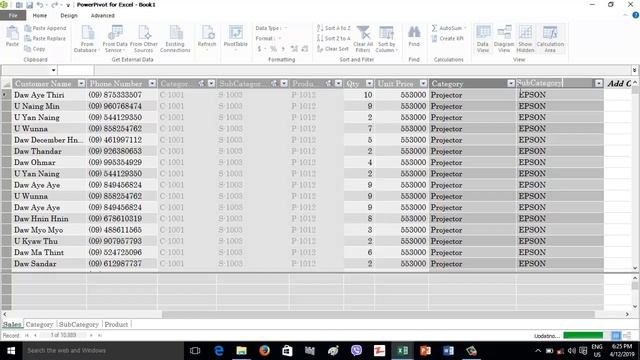Image resolution: width=640 pixels, height=360 pixels.
Task: Apply currency format with dollar icon
Action: coord(259,49)
